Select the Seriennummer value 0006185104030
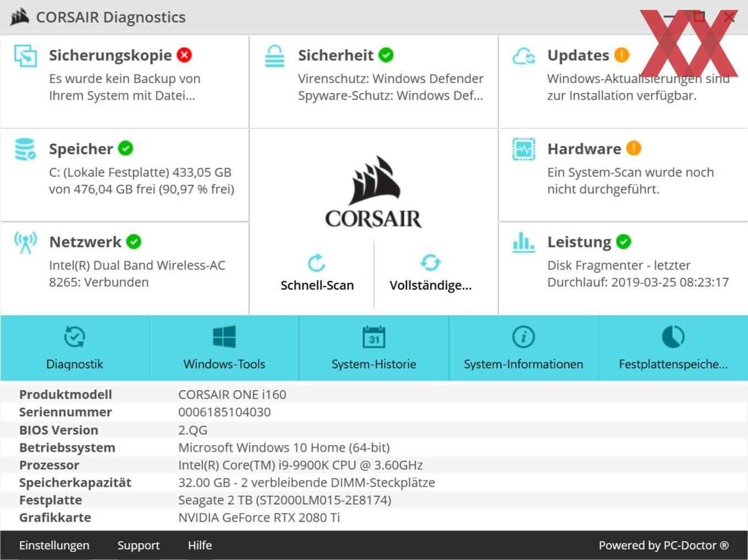This screenshot has height=560, width=748. point(224,412)
